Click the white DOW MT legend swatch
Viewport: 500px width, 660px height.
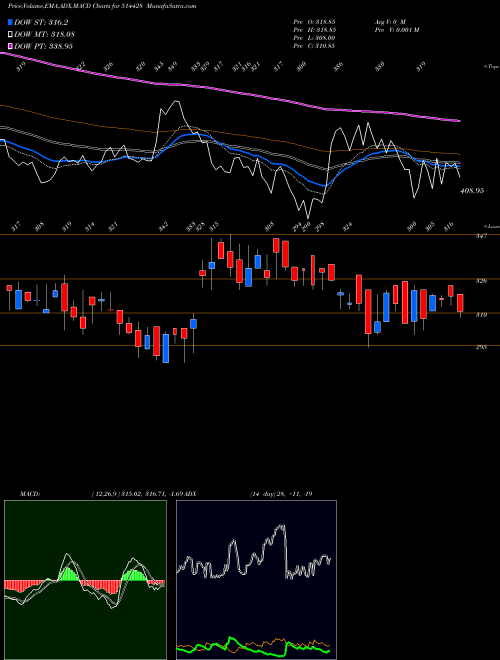(10, 34)
